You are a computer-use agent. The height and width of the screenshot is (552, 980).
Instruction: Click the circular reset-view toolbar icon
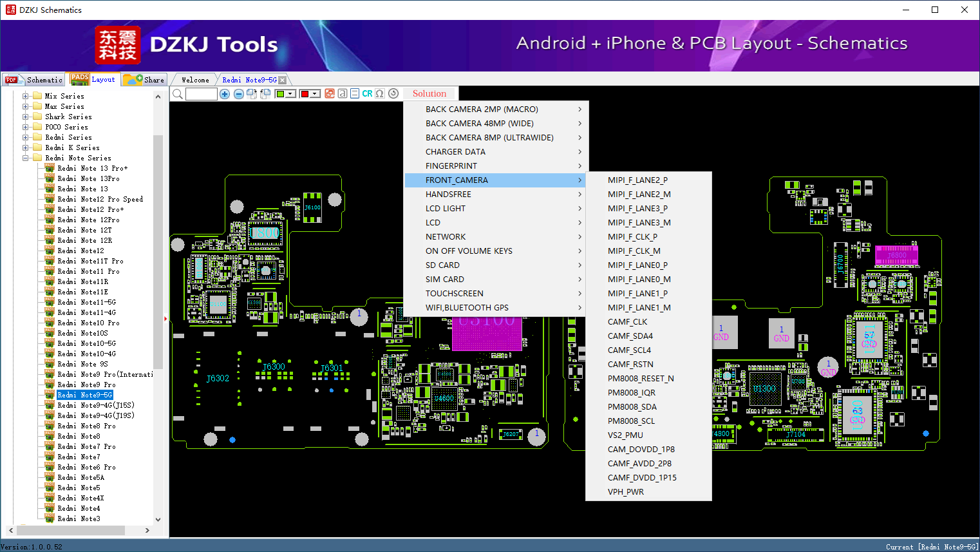(x=393, y=93)
